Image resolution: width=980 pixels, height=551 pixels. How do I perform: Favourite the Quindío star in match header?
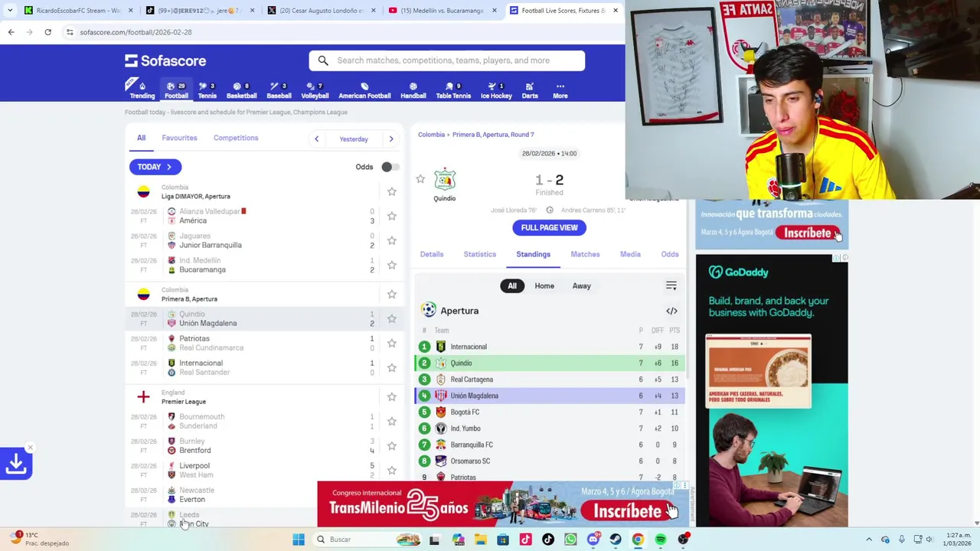click(420, 179)
